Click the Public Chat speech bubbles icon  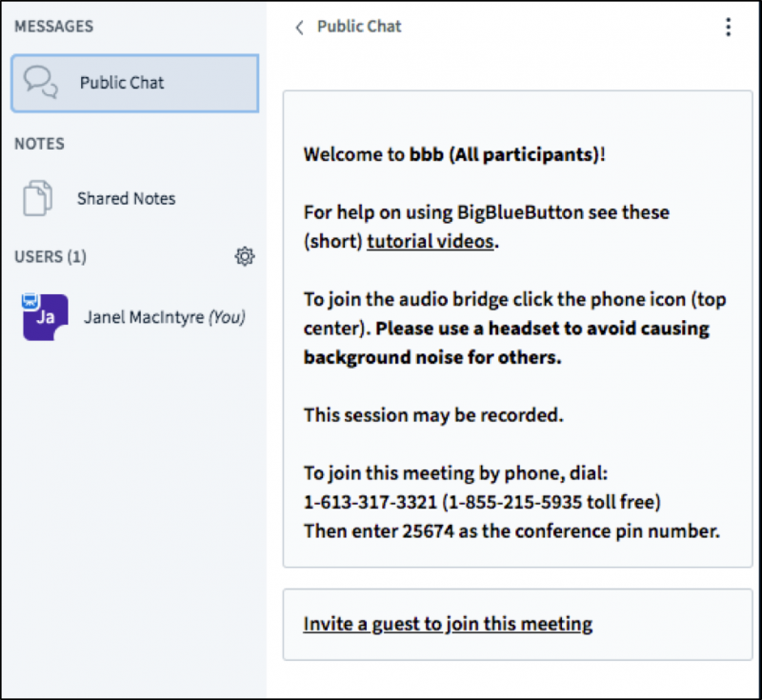41,83
